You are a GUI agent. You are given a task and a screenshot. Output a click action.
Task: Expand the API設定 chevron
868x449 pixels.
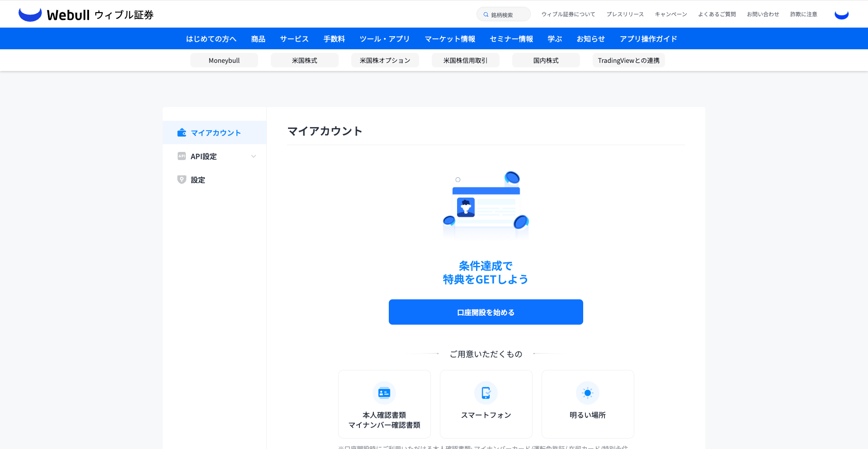point(254,156)
